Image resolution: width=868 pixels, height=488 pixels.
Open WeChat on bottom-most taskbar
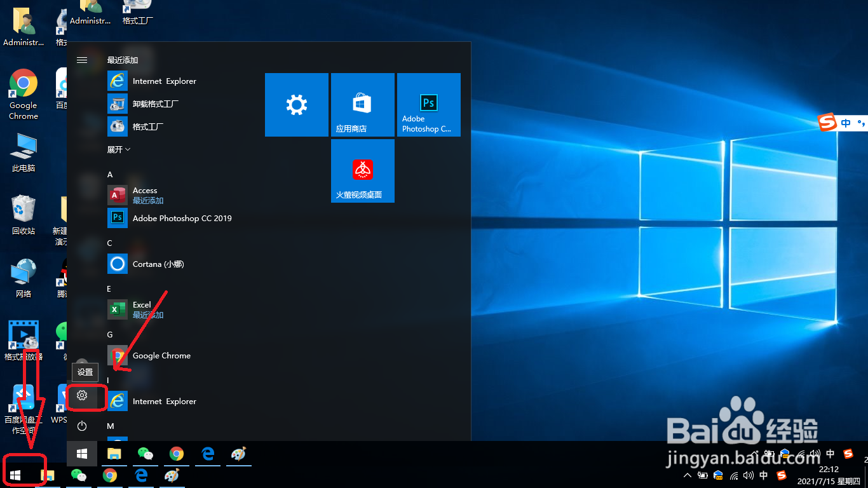pyautogui.click(x=79, y=475)
